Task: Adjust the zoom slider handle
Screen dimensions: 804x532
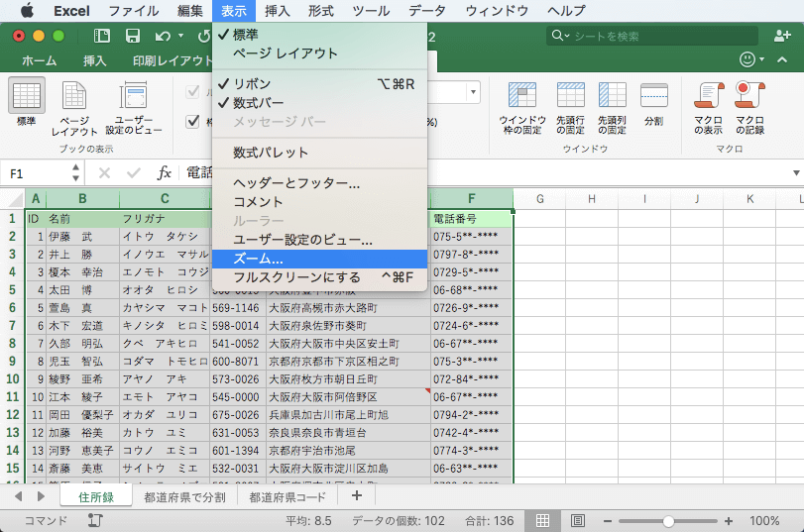Action: [667, 521]
